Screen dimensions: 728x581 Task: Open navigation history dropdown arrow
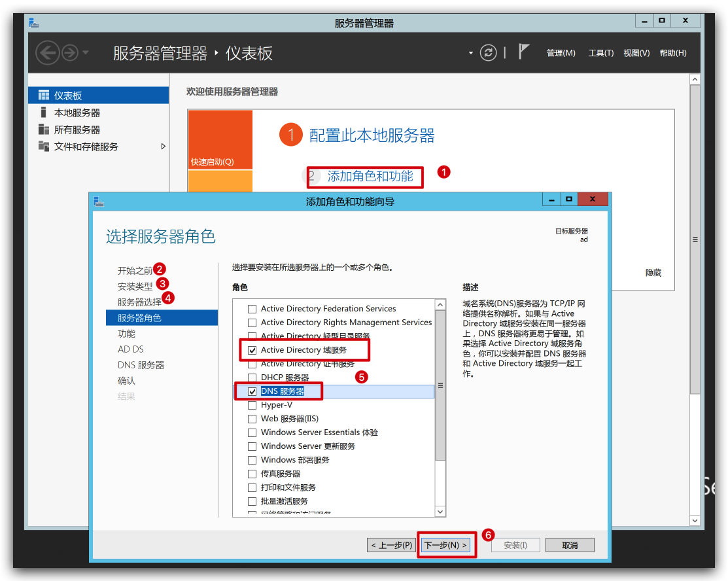coord(86,53)
